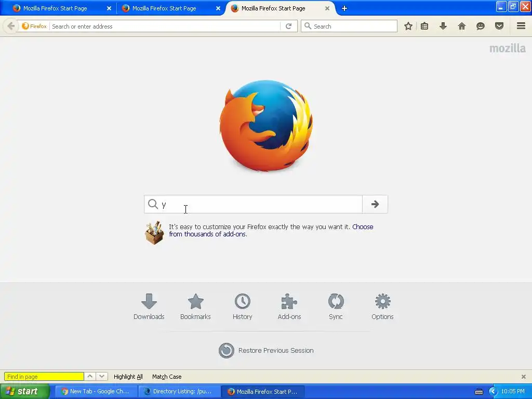Show bookmarks list icon in toolbar

424,26
